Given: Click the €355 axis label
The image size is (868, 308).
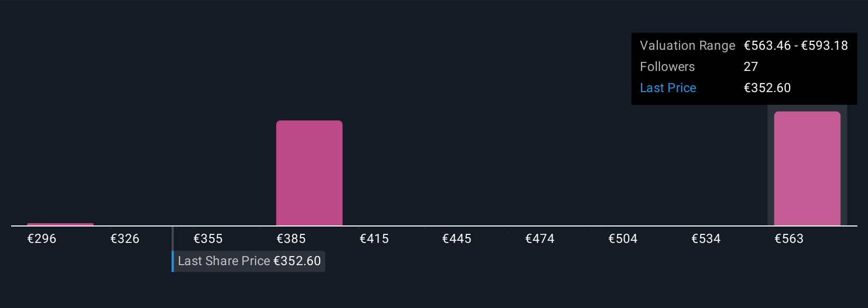Looking at the screenshot, I should tap(208, 239).
